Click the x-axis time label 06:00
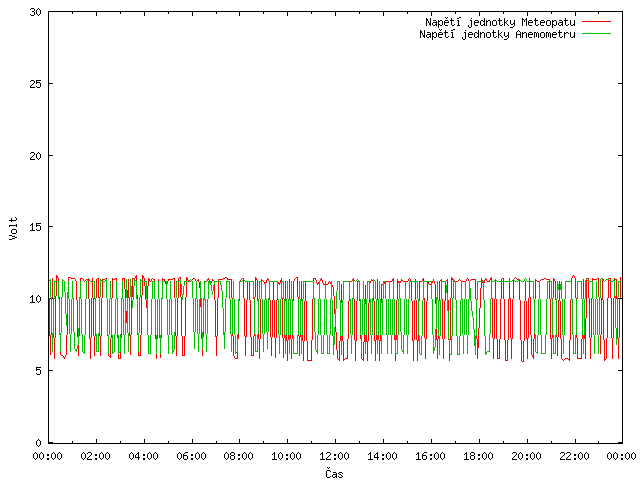The height and width of the screenshot is (480, 640). (x=191, y=456)
